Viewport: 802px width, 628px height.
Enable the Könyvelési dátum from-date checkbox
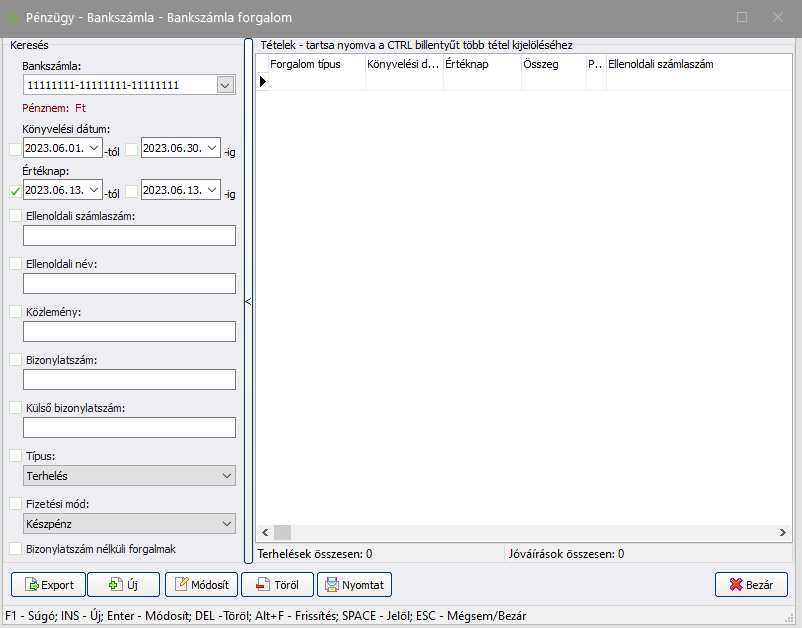[14, 149]
